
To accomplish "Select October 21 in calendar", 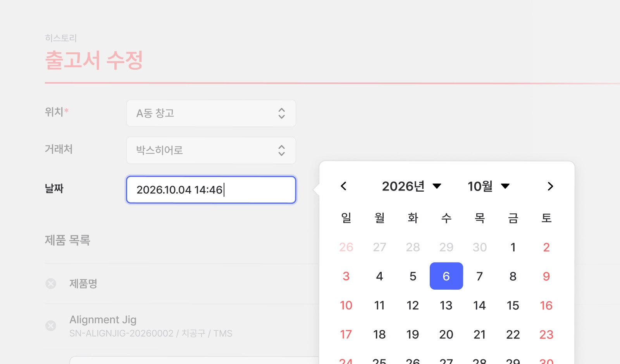I will 480,335.
